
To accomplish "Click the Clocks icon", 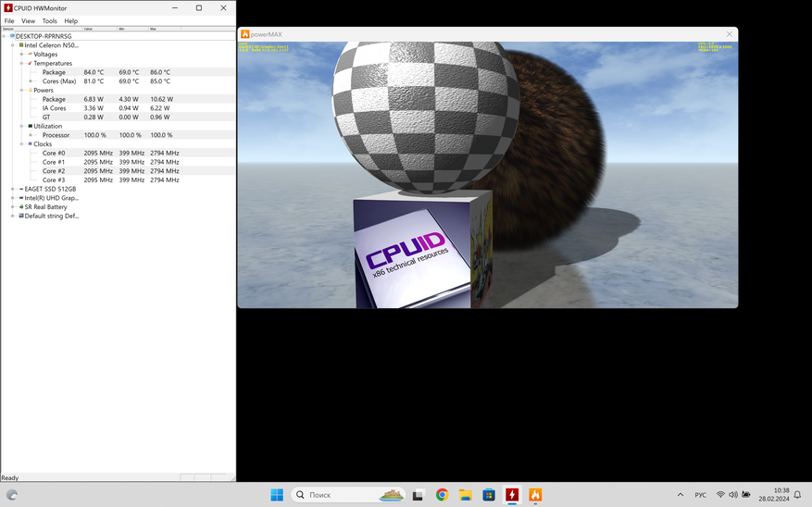I will pyautogui.click(x=30, y=143).
